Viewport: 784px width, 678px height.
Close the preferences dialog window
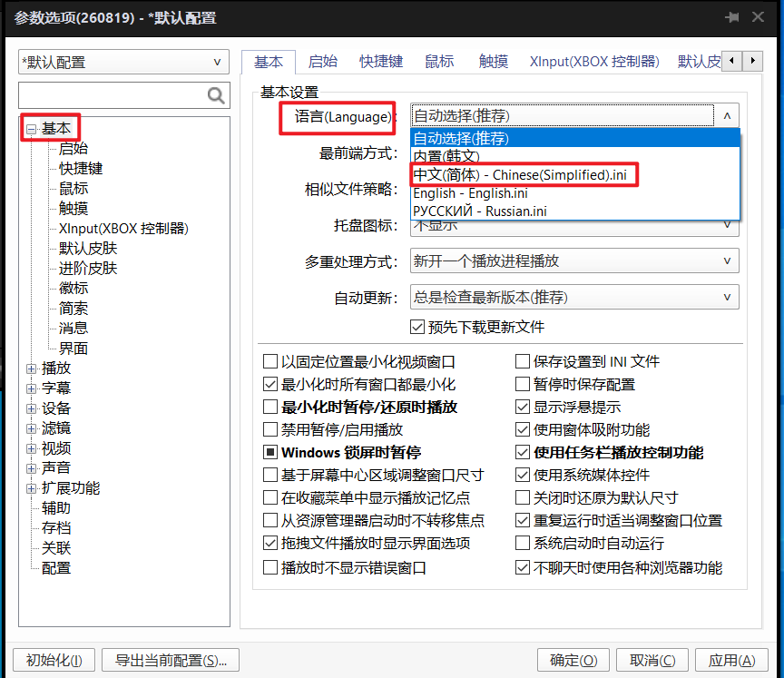pos(758,17)
